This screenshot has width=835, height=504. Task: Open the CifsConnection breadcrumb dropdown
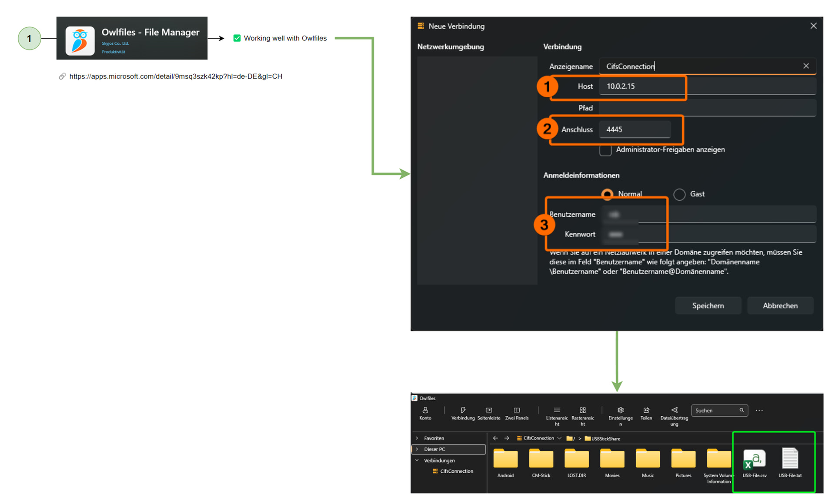click(x=559, y=438)
